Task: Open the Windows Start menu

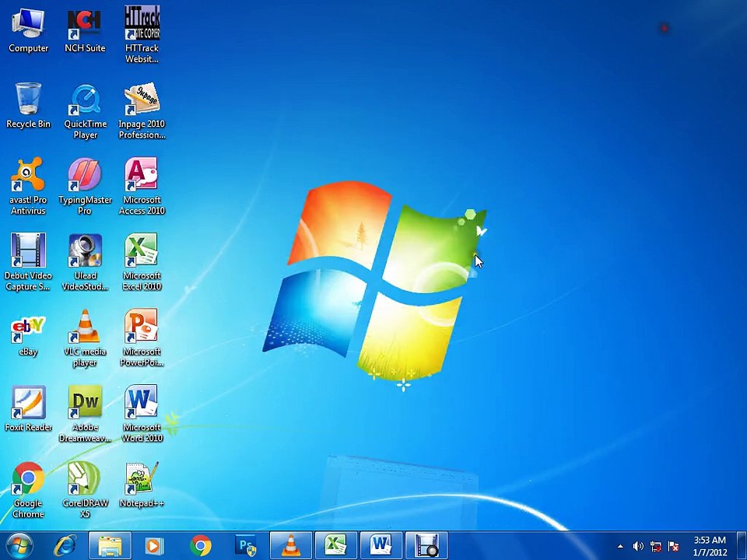Action: click(19, 546)
